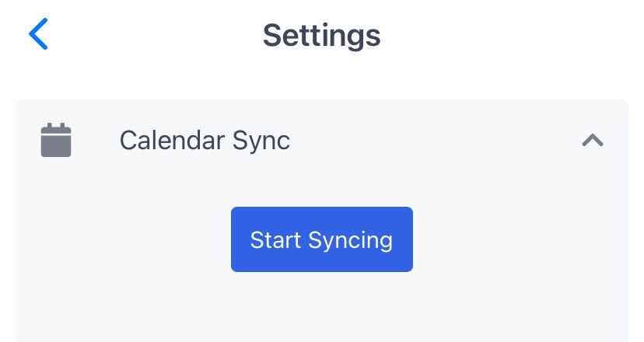
Task: Click the Start Syncing button
Action: point(321,239)
